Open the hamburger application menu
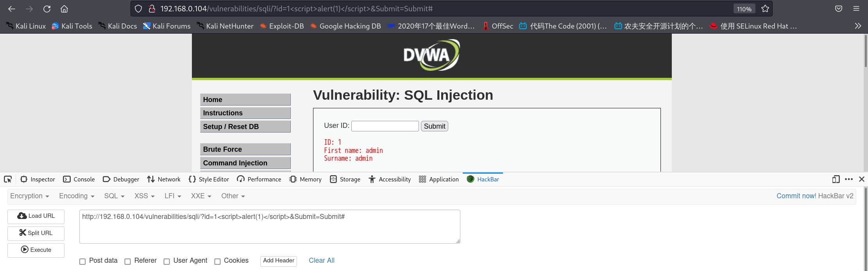This screenshot has width=868, height=271. point(856,9)
